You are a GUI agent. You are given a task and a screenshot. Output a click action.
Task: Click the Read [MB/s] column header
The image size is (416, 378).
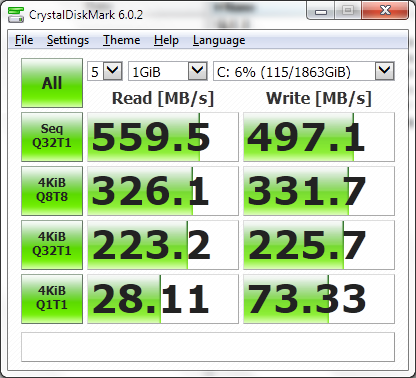(x=163, y=98)
